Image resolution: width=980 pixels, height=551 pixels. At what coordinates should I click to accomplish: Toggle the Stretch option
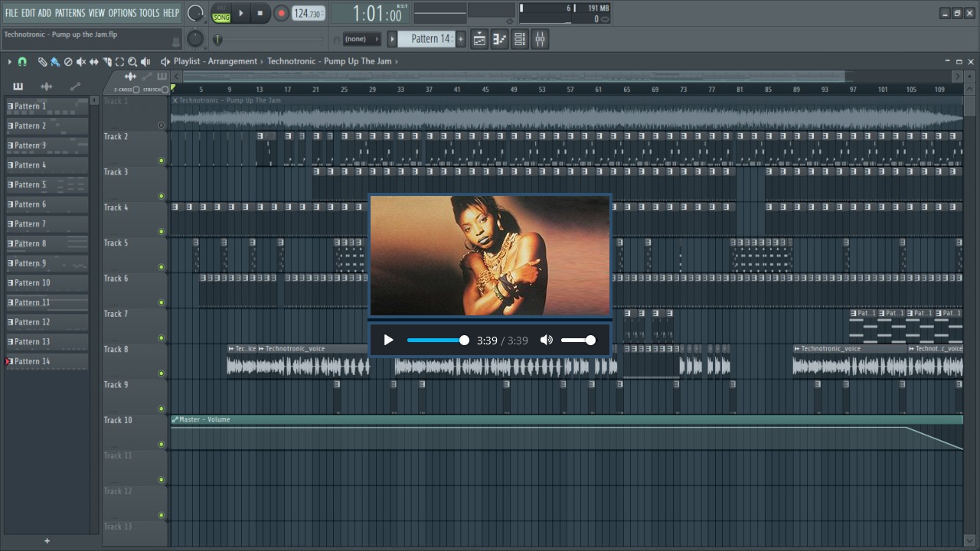(x=165, y=90)
